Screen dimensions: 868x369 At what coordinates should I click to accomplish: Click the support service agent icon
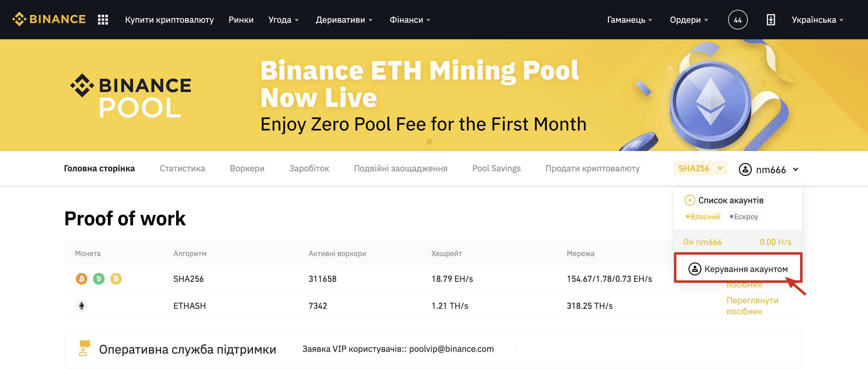click(84, 348)
